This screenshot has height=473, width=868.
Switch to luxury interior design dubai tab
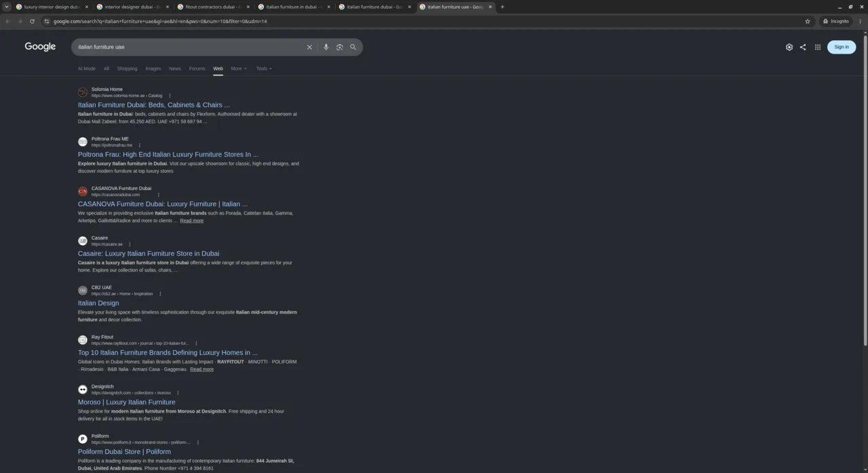click(52, 7)
